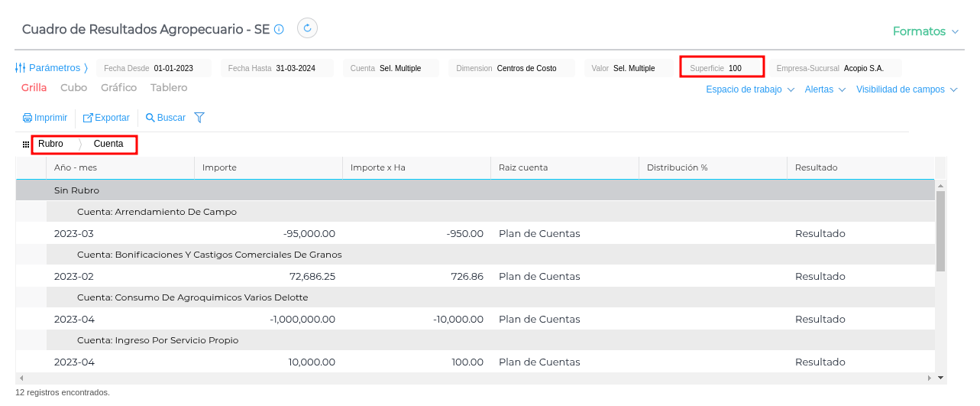Click the Superficie input field
980x406 pixels.
point(742,68)
